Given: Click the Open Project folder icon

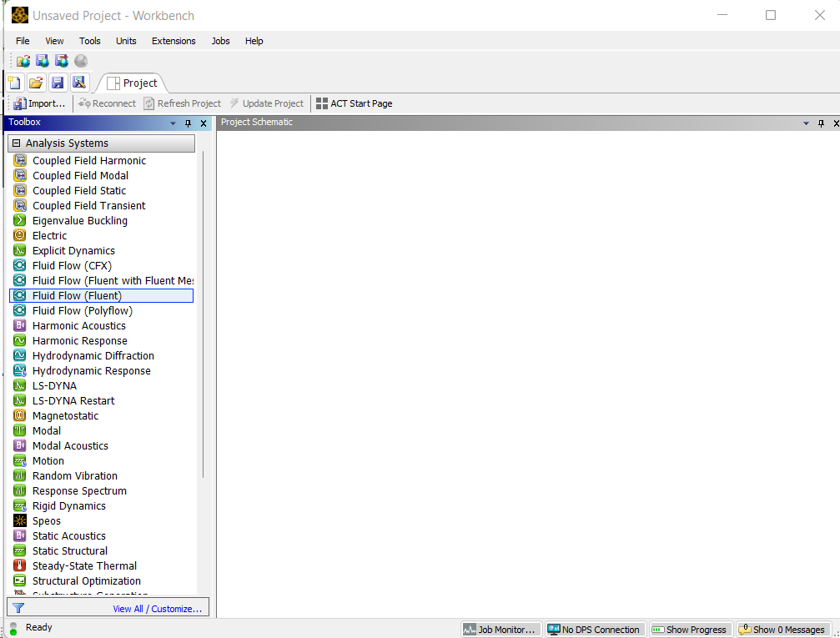Looking at the screenshot, I should coord(36,83).
